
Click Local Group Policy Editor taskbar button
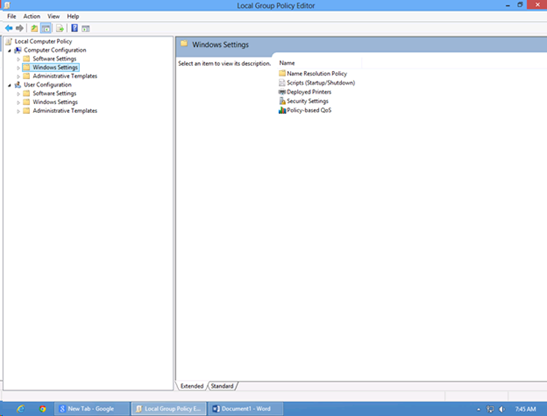(169, 409)
